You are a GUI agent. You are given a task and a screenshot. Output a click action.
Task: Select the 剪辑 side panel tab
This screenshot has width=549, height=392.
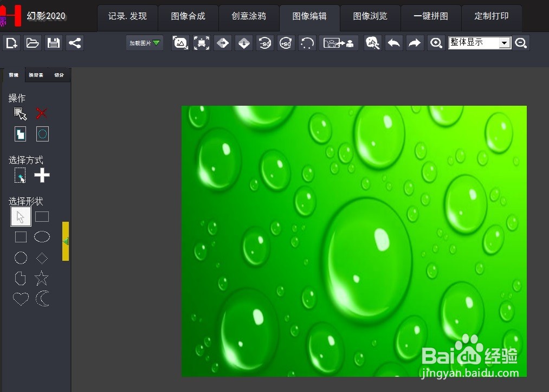tap(14, 75)
